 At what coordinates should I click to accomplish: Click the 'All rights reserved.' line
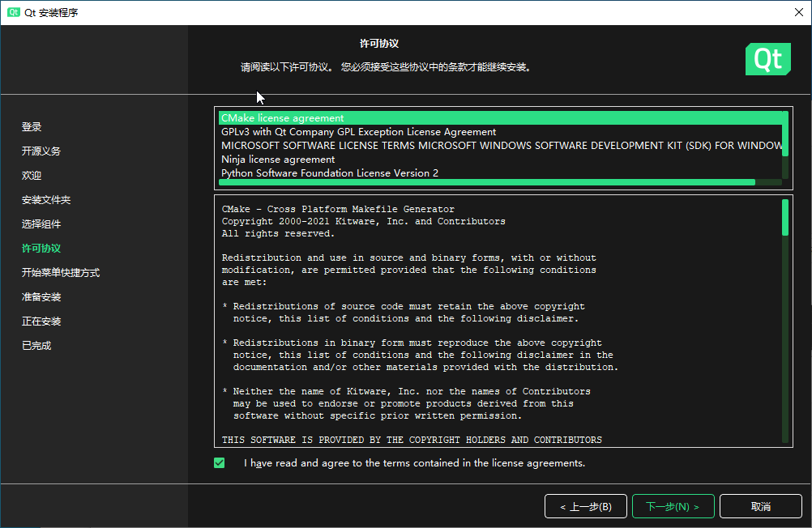pos(278,233)
